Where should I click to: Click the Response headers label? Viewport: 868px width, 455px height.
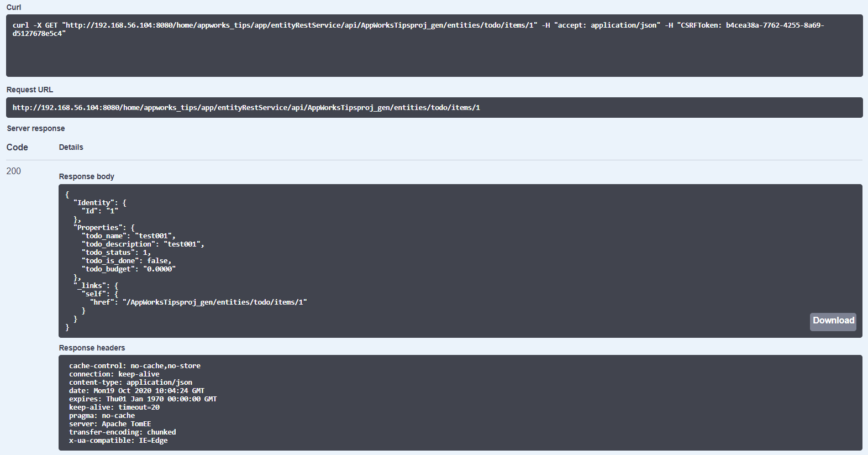pos(92,348)
